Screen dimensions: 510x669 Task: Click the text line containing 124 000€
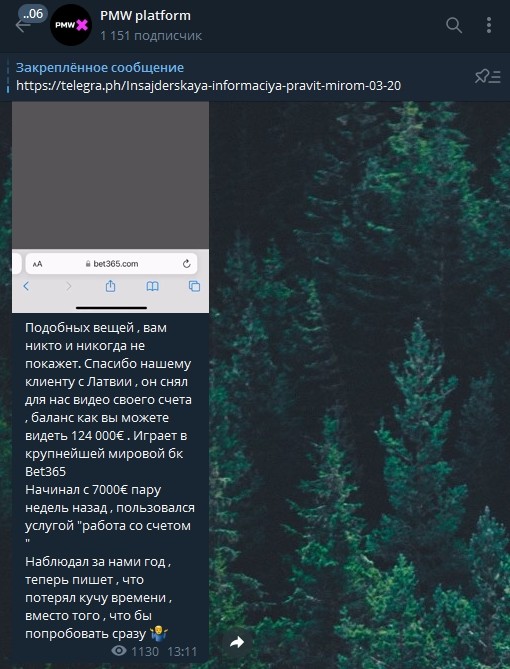(106, 436)
